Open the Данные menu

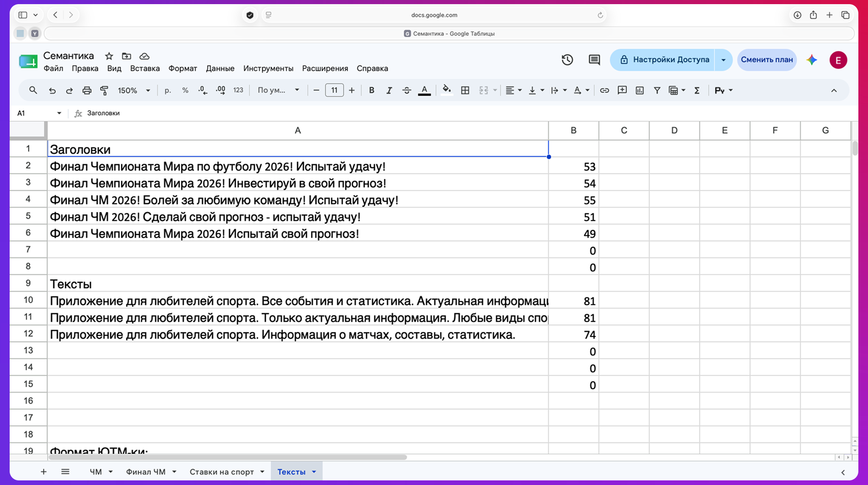coord(220,68)
